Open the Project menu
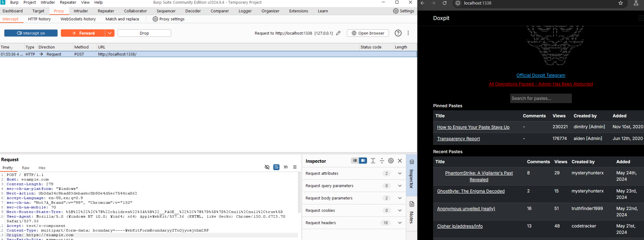 [30, 2]
